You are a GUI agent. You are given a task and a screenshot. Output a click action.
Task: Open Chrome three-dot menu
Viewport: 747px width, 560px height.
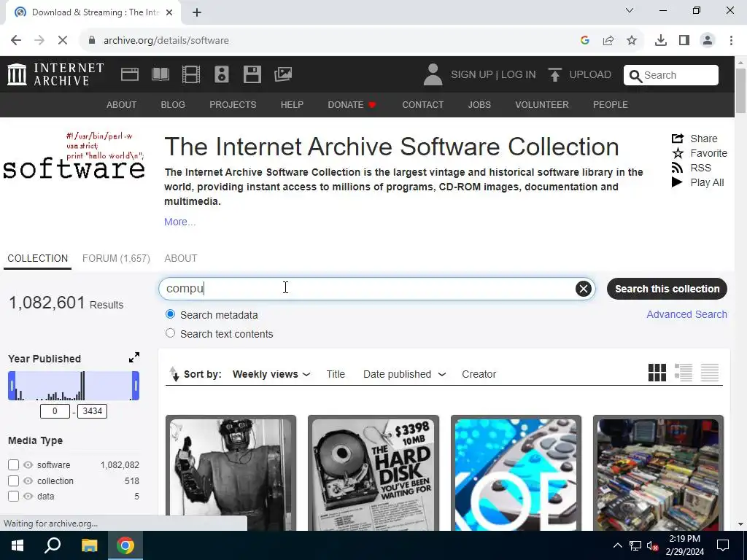coord(731,41)
